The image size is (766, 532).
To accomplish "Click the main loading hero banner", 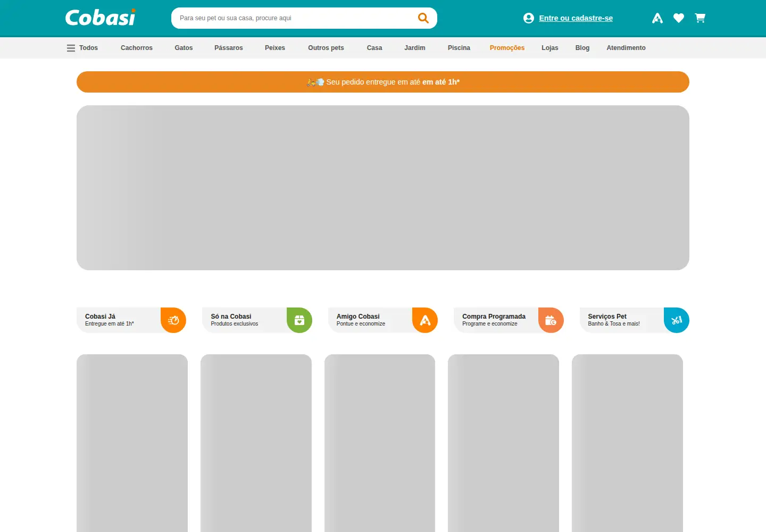I will coord(383,188).
